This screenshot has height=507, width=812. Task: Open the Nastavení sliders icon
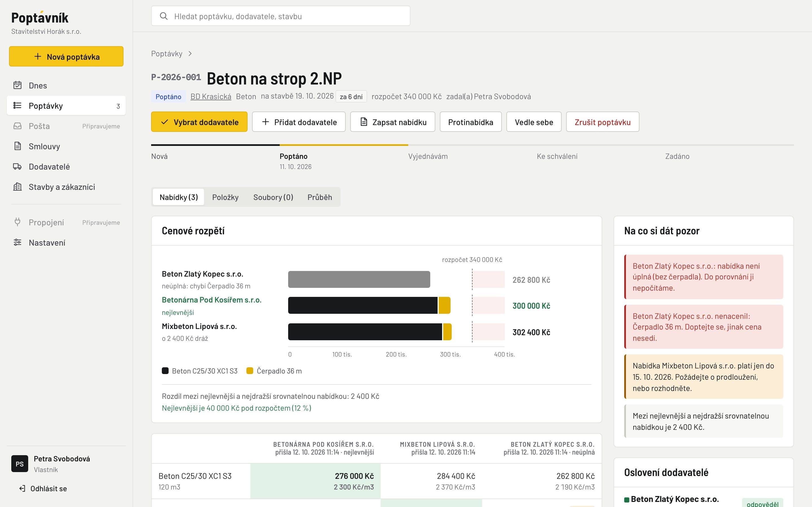(17, 243)
